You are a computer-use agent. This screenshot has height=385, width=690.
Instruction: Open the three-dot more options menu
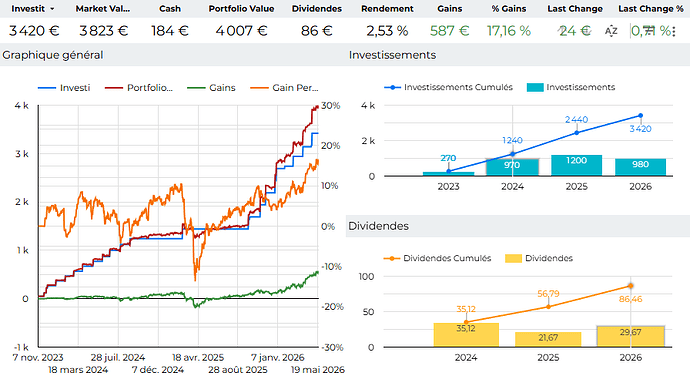point(673,31)
